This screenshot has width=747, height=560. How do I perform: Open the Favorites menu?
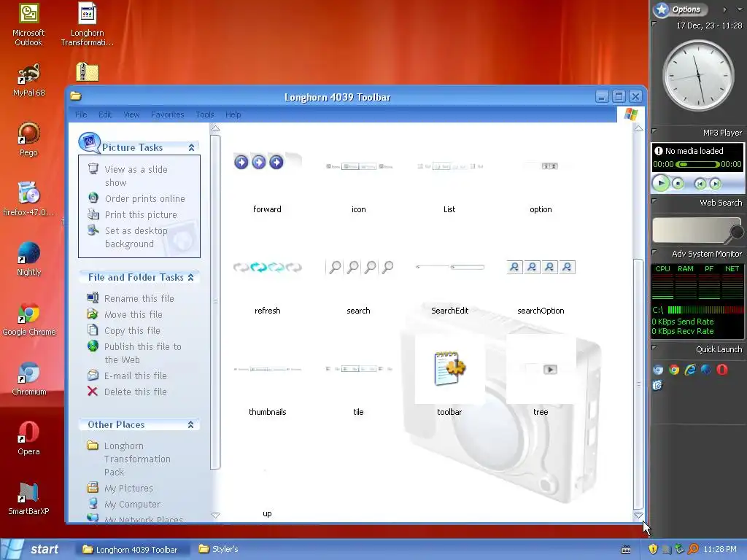(167, 114)
